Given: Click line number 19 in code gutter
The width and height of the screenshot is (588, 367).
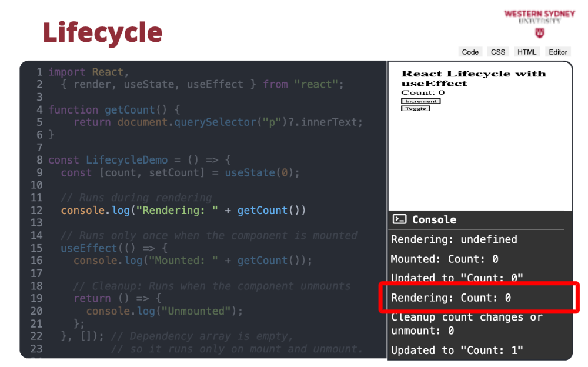Looking at the screenshot, I should [36, 298].
